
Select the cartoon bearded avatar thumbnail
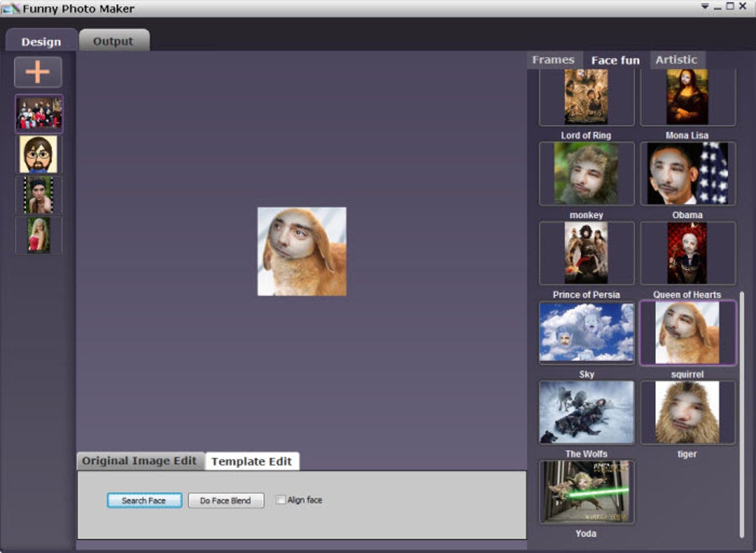pyautogui.click(x=39, y=154)
